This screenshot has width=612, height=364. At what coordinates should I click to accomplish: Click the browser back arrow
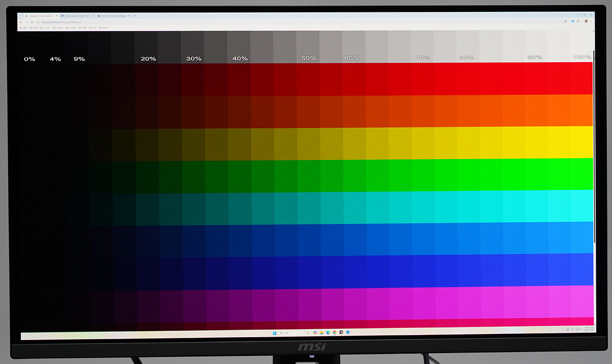pos(21,22)
